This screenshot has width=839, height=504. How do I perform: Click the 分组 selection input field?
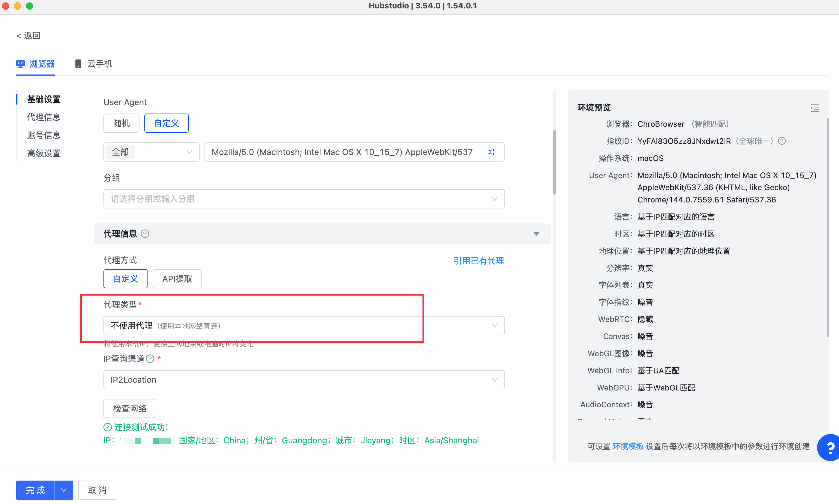[304, 199]
